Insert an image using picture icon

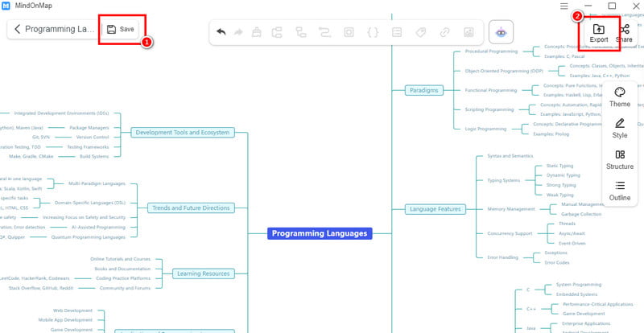coord(468,32)
